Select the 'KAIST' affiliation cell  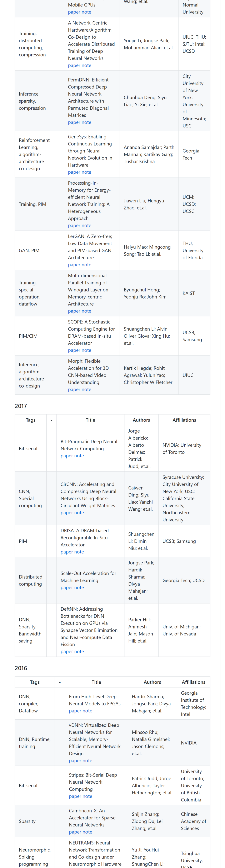point(194,293)
